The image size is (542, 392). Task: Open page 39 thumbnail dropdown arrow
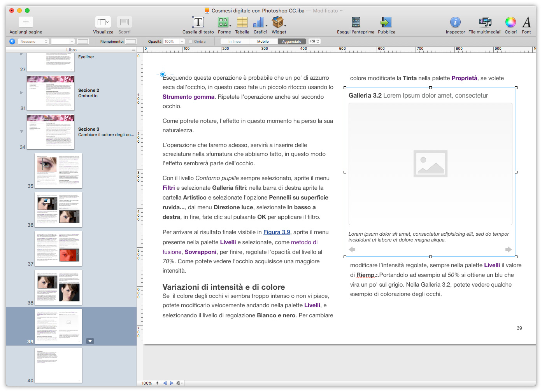click(x=90, y=341)
